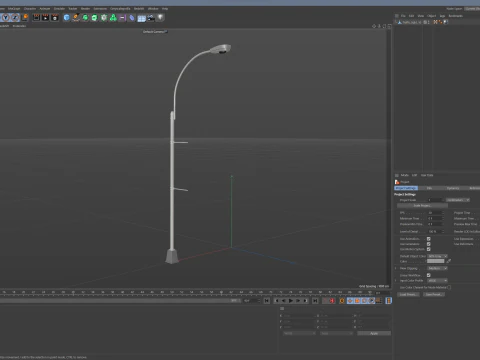
Task: Click the Scale Project button
Action: click(x=422, y=206)
